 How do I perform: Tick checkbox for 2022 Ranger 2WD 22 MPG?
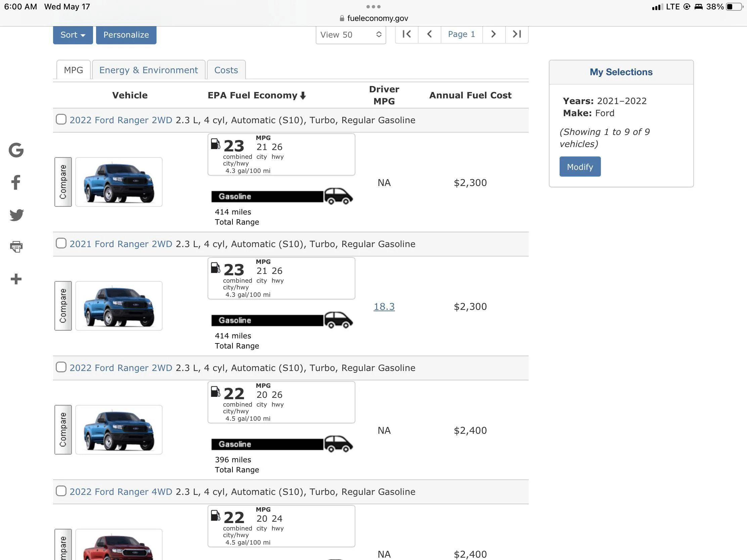click(61, 367)
